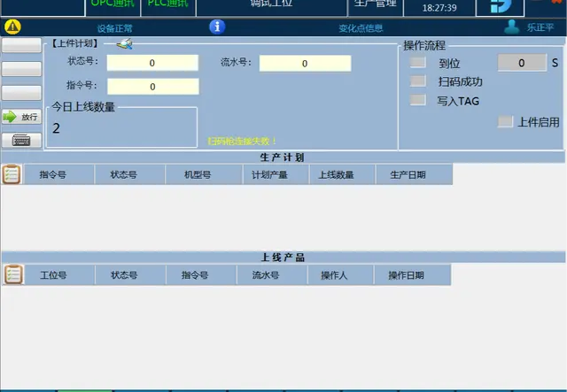Click the 上线产品 section title
Screen dimensions: 567x392
[x=283, y=257]
